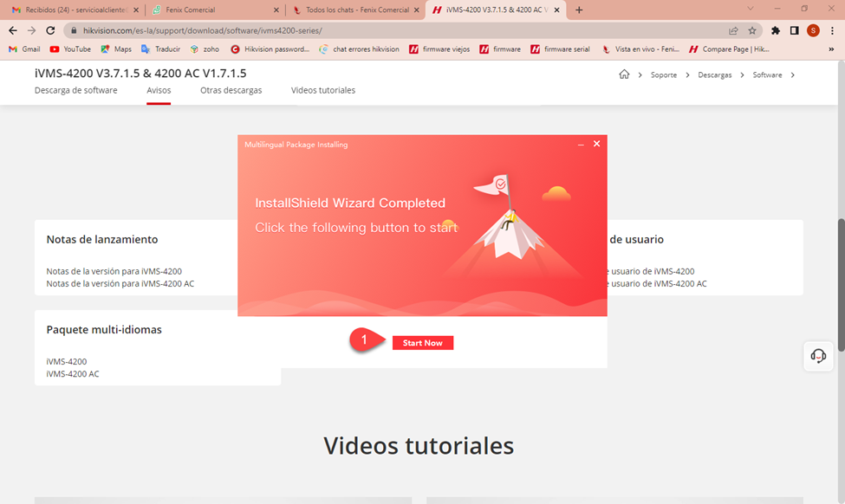Open Compare Page bookmark
The height and width of the screenshot is (504, 845).
tap(729, 49)
